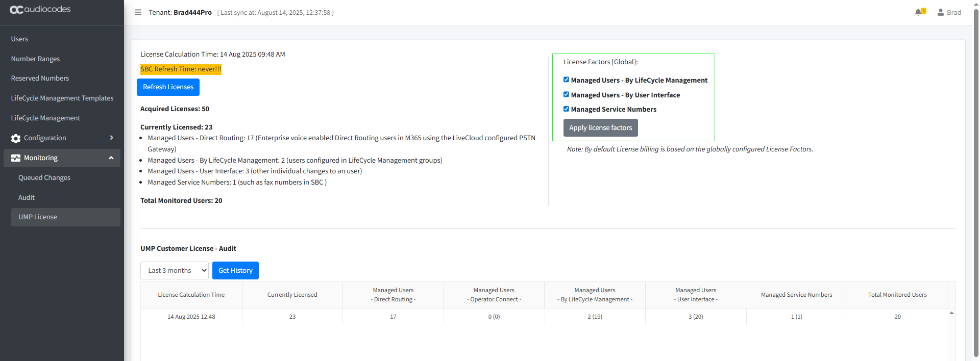Collapse the Monitoring section chevron
The height and width of the screenshot is (361, 980).
pos(111,158)
